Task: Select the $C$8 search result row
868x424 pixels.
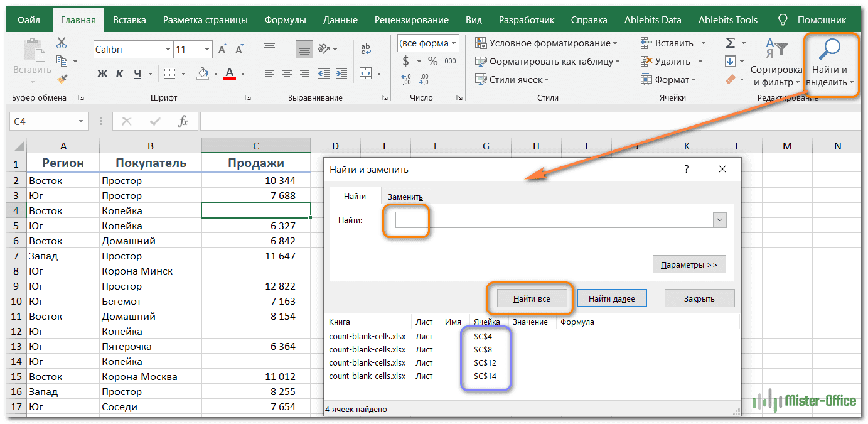Action: (483, 349)
